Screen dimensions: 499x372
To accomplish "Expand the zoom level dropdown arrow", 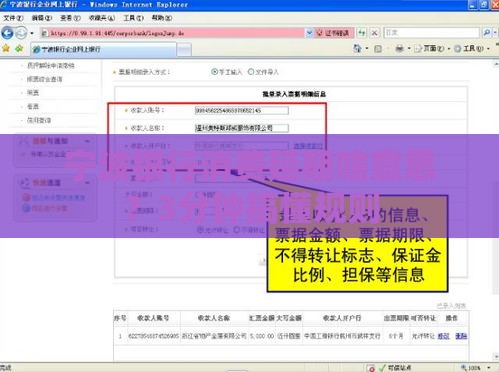I will point(489,368).
